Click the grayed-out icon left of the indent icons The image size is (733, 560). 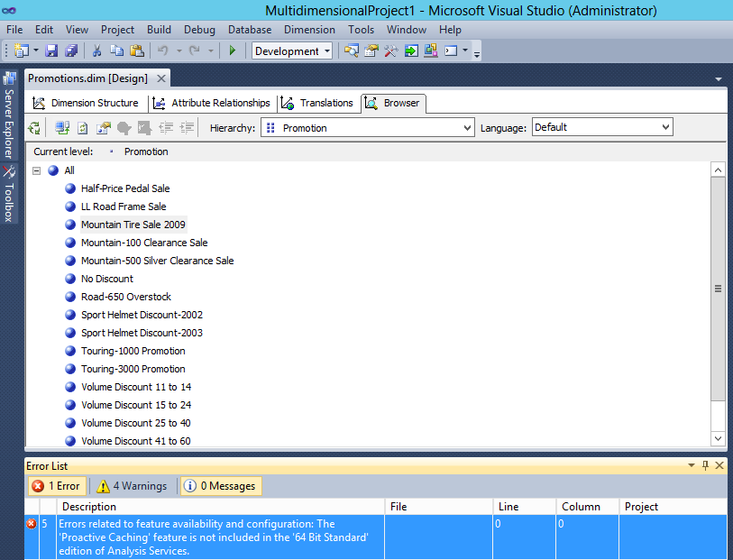point(144,128)
